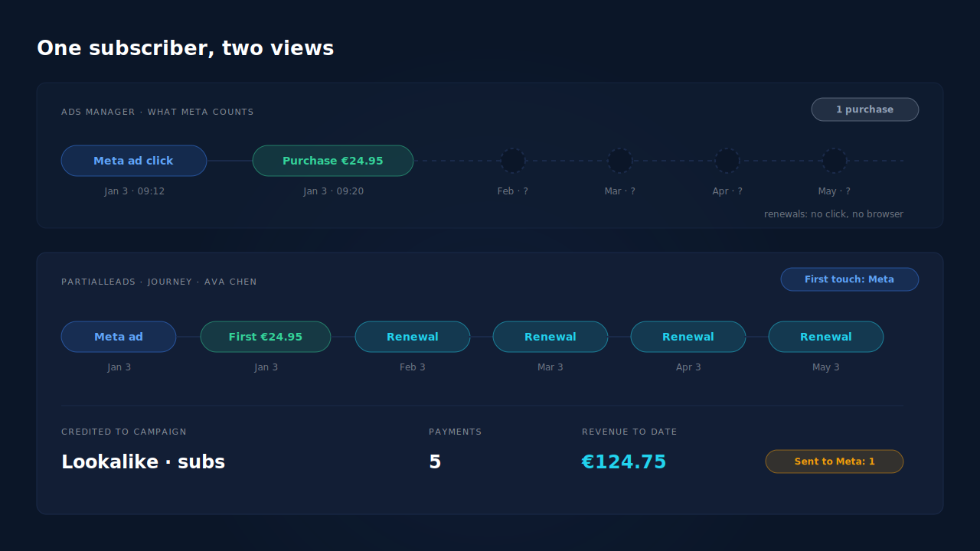Click the 'One subscriber, two views' title
Screen dimensions: 980x551
coord(185,48)
